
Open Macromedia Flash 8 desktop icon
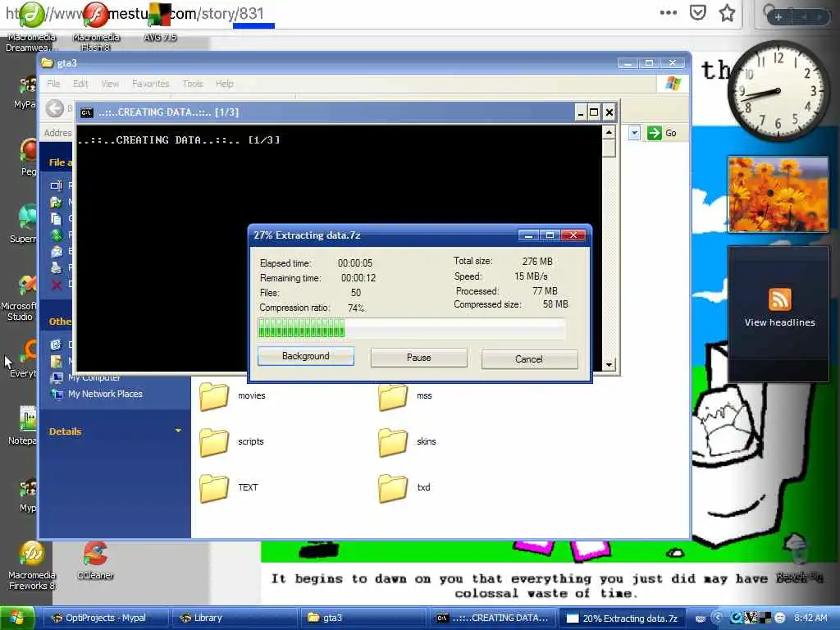(96, 27)
